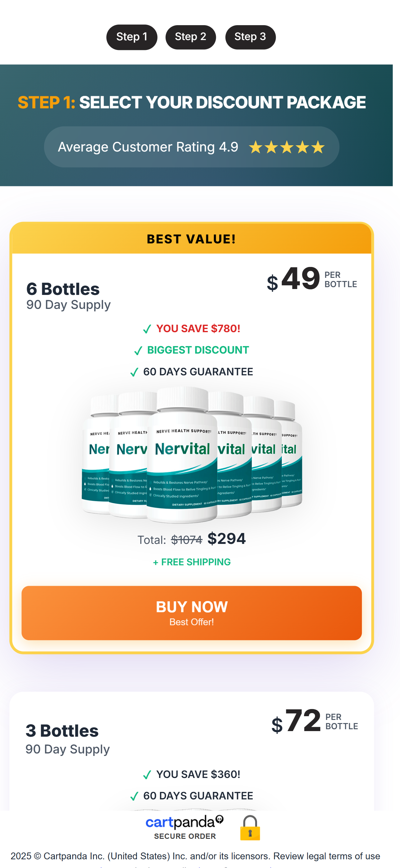The height and width of the screenshot is (868, 400).
Task: Choose the 3 Bottles package title
Action: click(x=62, y=730)
